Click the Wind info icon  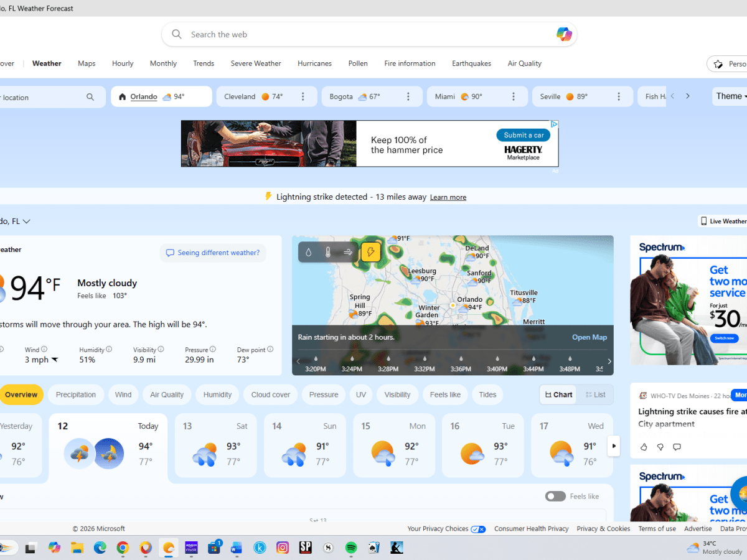pos(44,350)
